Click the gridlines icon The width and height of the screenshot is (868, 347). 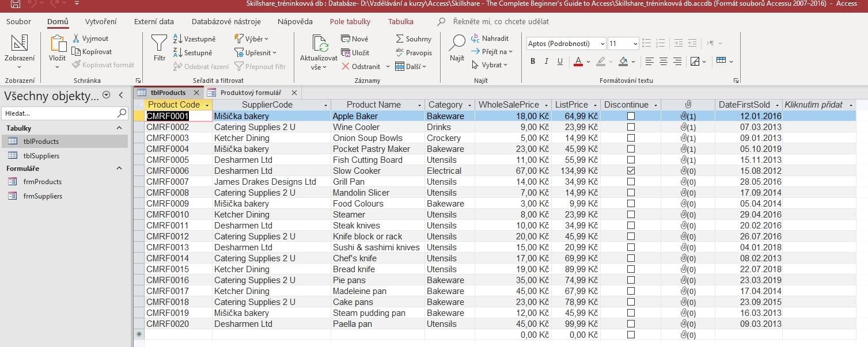(x=721, y=60)
